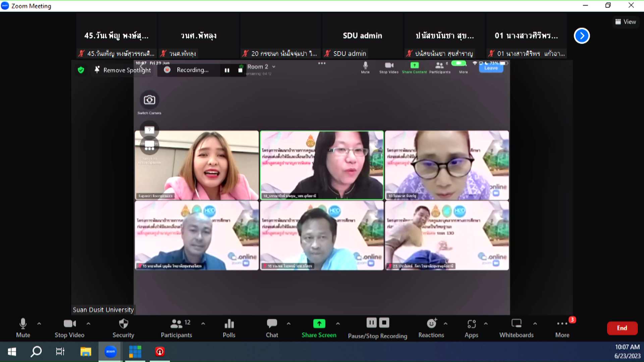Click the Suan Dusit University name label
Viewport: 644px width, 362px height.
tap(103, 310)
